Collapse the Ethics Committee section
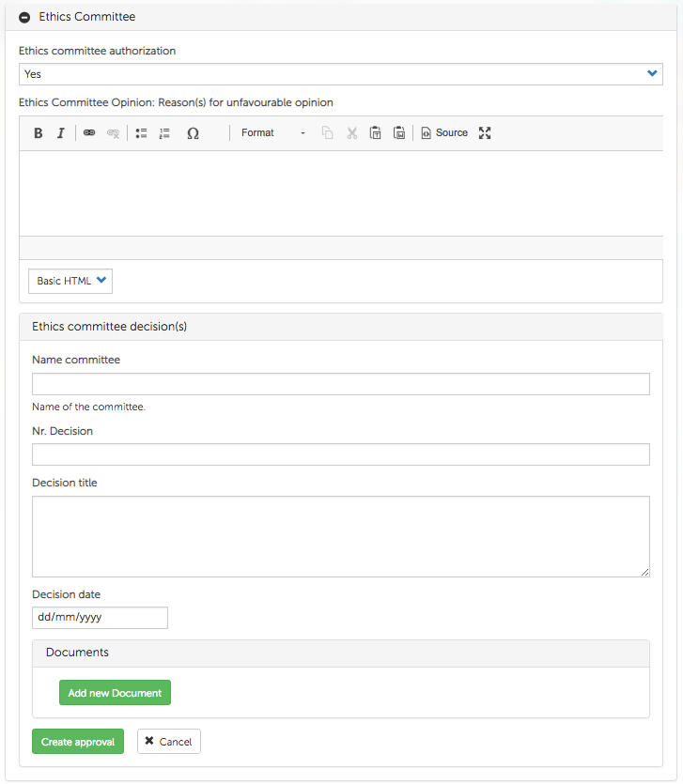The height and width of the screenshot is (784, 683). [25, 17]
